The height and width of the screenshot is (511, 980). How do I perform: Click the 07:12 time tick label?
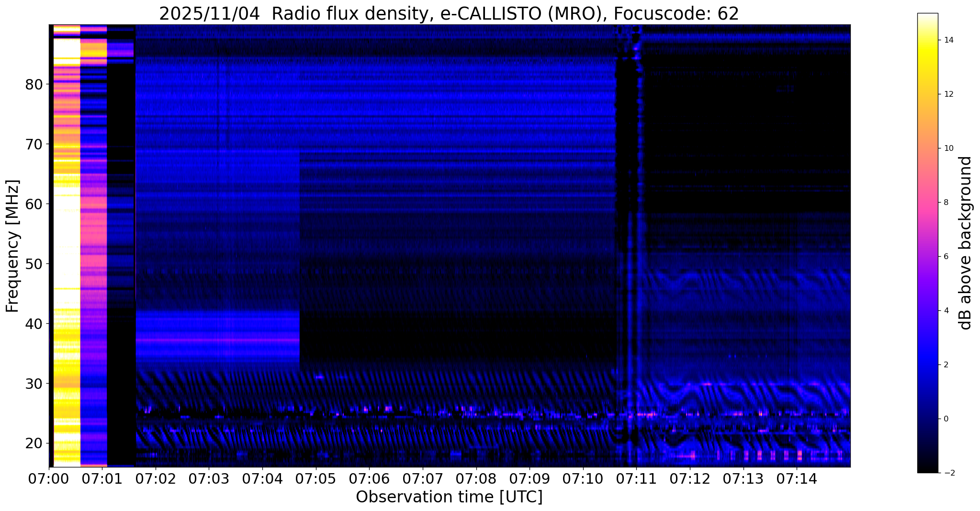(690, 478)
